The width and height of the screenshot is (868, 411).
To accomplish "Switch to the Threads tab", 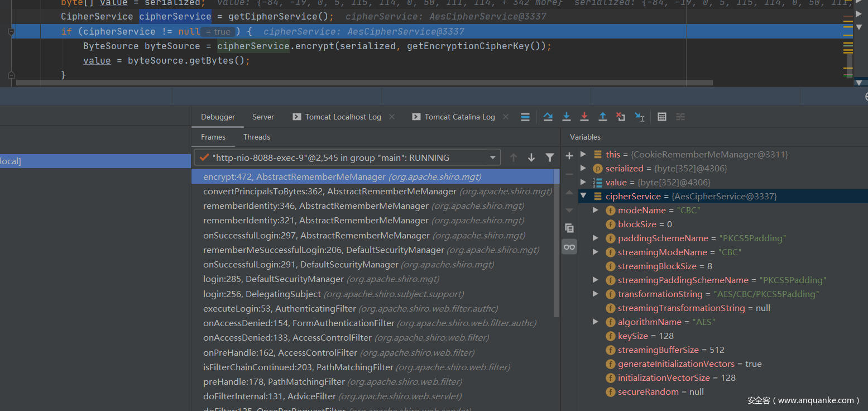I will point(256,137).
